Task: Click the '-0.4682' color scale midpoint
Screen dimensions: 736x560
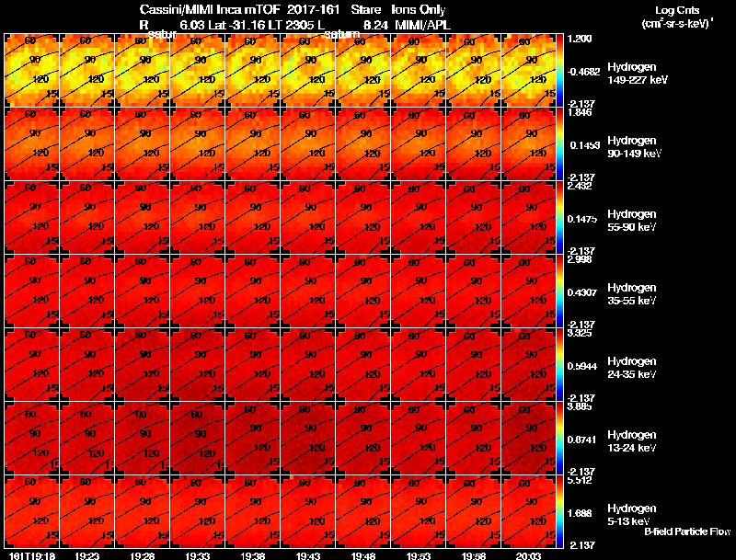Action: click(x=583, y=72)
